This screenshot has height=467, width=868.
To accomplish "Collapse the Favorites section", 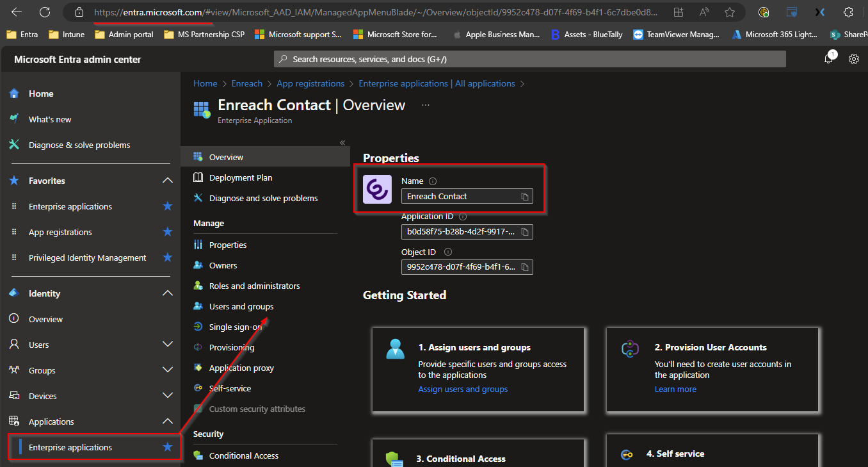I will point(168,181).
